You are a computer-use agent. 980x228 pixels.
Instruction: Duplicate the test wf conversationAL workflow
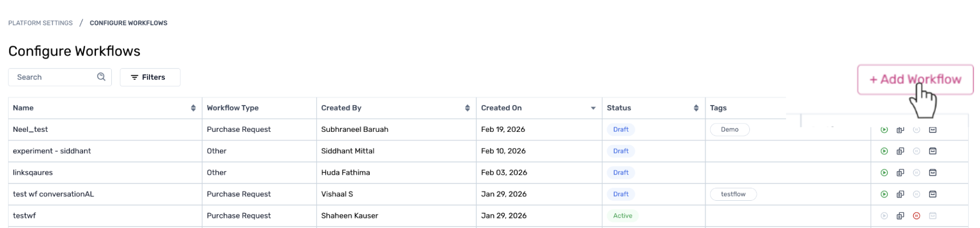click(x=900, y=194)
